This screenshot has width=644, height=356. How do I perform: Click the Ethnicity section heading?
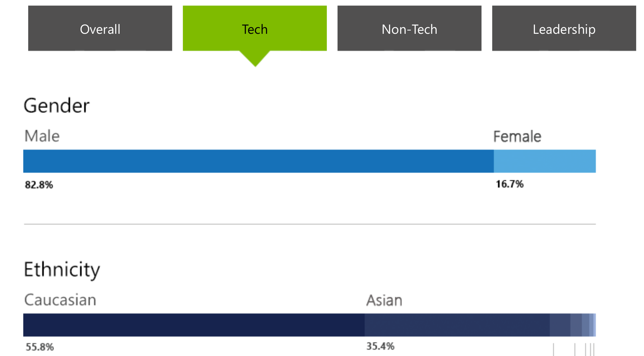pyautogui.click(x=62, y=269)
